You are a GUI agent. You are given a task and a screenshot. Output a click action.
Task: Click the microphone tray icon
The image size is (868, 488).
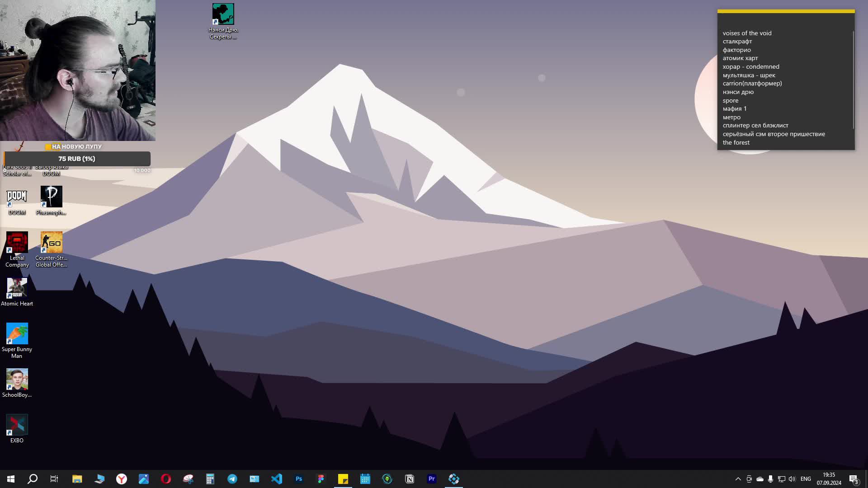(x=770, y=479)
